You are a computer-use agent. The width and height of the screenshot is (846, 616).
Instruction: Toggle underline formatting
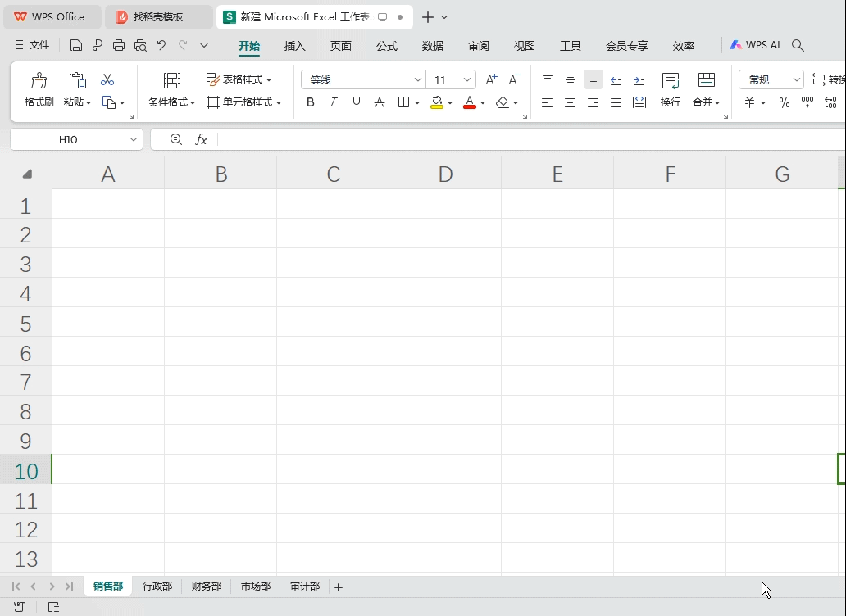click(x=356, y=102)
